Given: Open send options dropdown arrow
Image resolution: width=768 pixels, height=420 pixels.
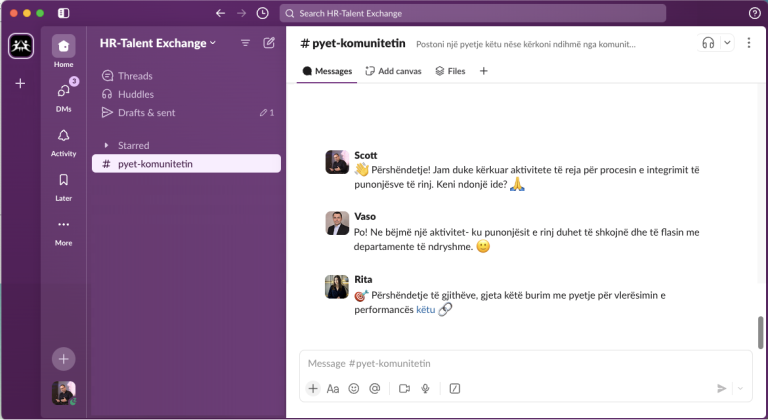Looking at the screenshot, I should click(740, 388).
